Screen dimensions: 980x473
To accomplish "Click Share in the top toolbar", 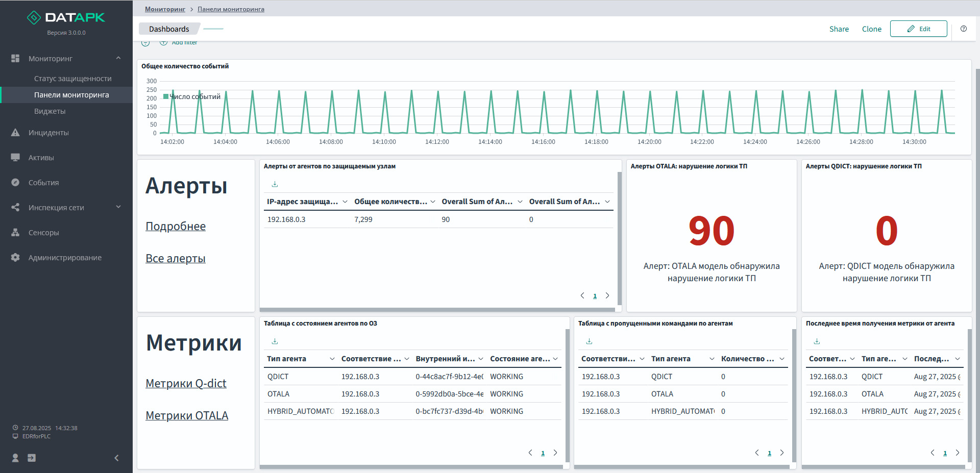I will click(x=839, y=29).
